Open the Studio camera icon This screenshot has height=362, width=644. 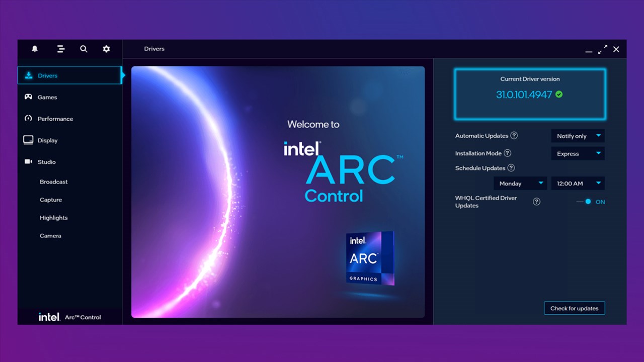point(29,161)
